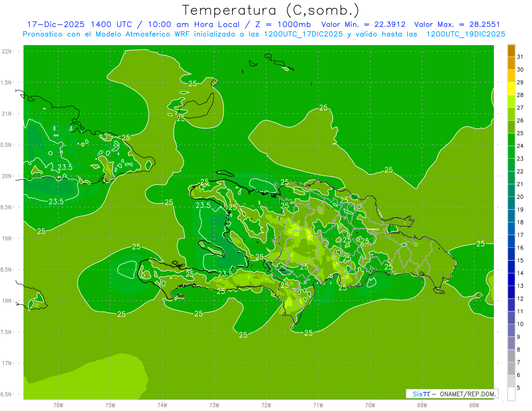This screenshot has height=411, width=532.
Task: Click the "31" label on the color scale
Action: pos(520,57)
